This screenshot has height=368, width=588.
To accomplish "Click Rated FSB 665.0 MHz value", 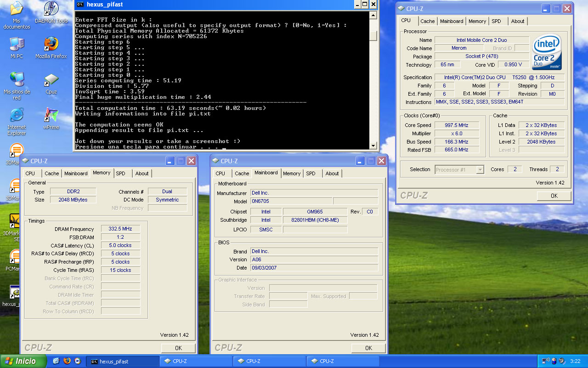I will point(457,150).
